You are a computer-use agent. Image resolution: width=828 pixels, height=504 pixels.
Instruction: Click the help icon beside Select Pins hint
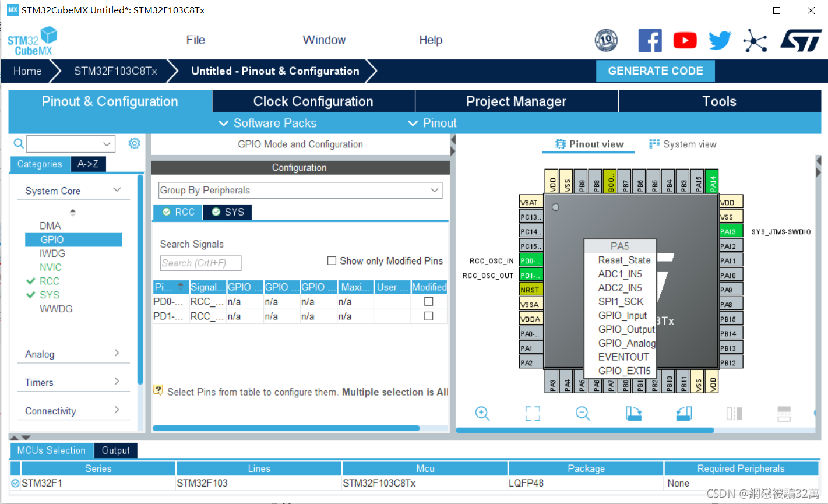tap(158, 390)
